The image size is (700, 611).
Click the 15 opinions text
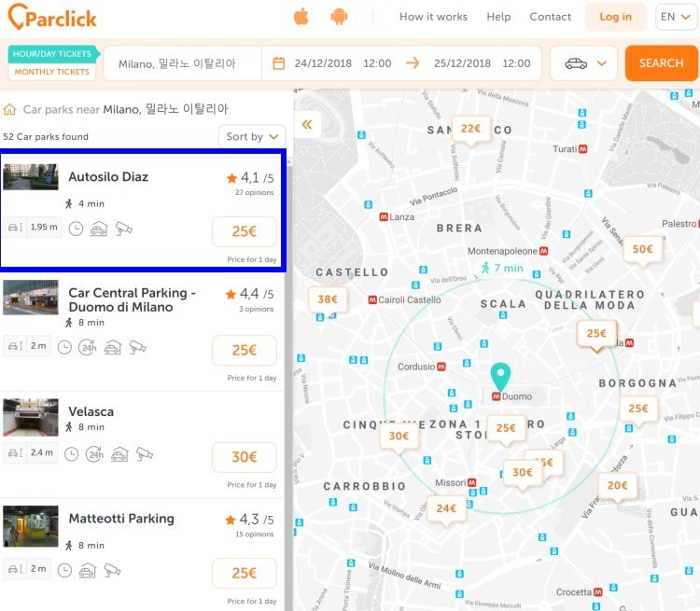255,535
